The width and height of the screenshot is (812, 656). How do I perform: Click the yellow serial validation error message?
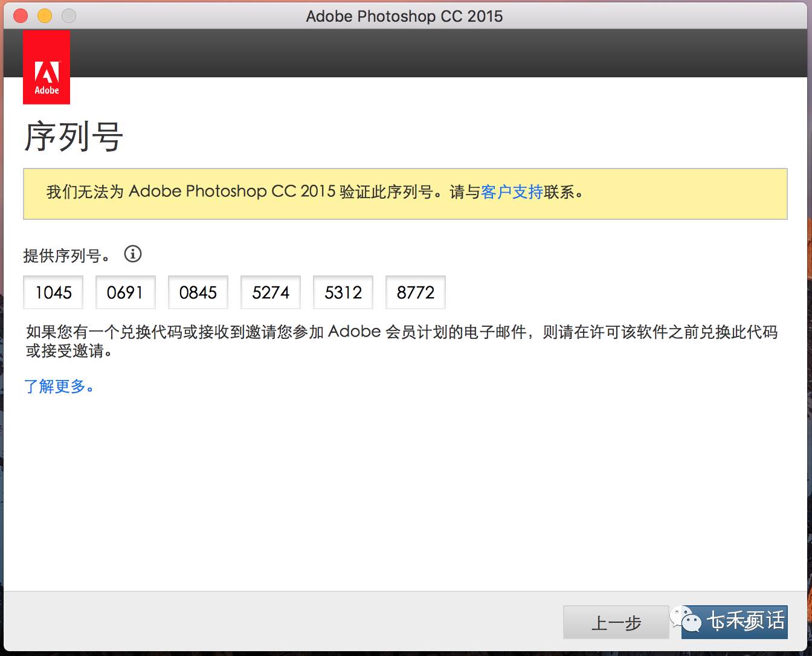405,194
